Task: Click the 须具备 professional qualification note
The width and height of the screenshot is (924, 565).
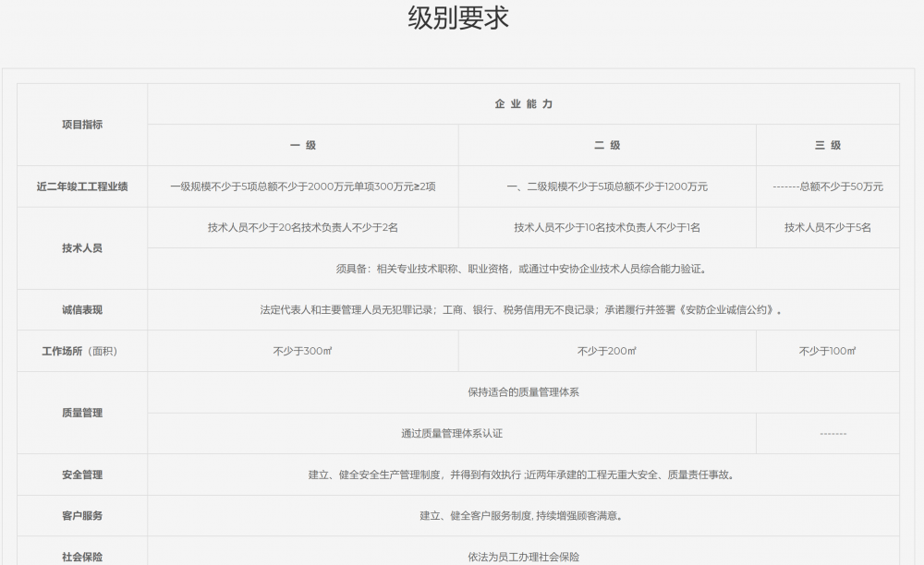Action: [523, 270]
